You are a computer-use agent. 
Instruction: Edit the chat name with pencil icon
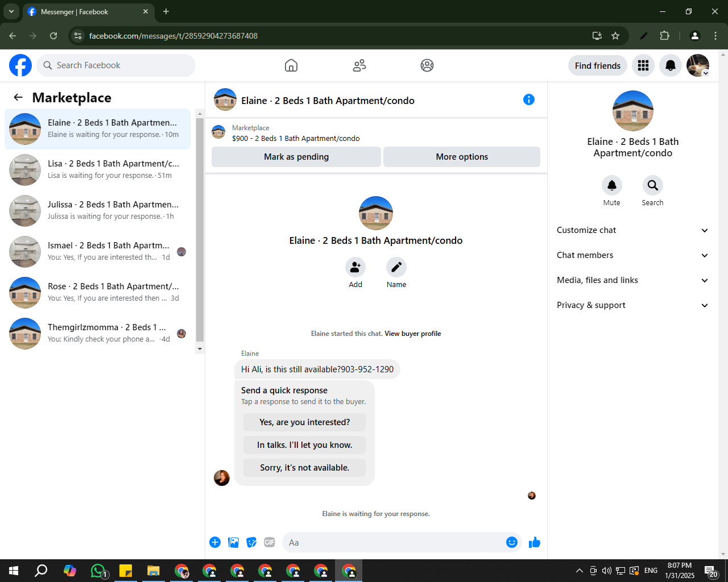click(x=396, y=267)
